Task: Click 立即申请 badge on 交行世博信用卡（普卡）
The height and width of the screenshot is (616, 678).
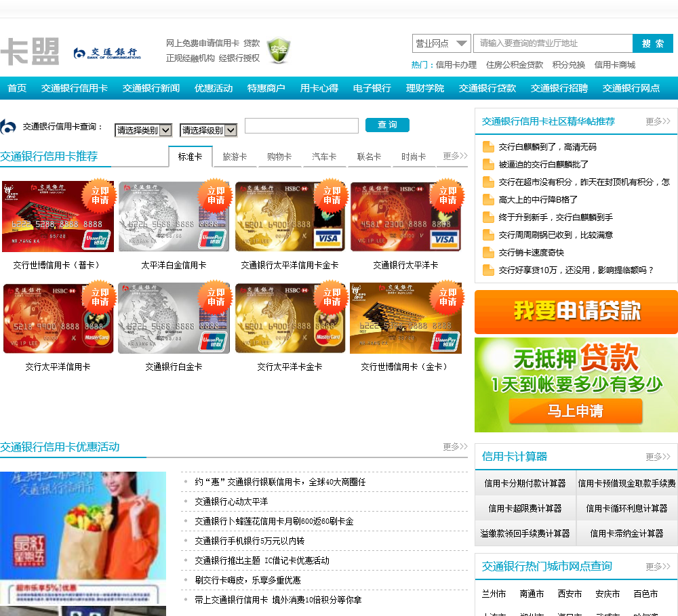Action: (x=100, y=195)
